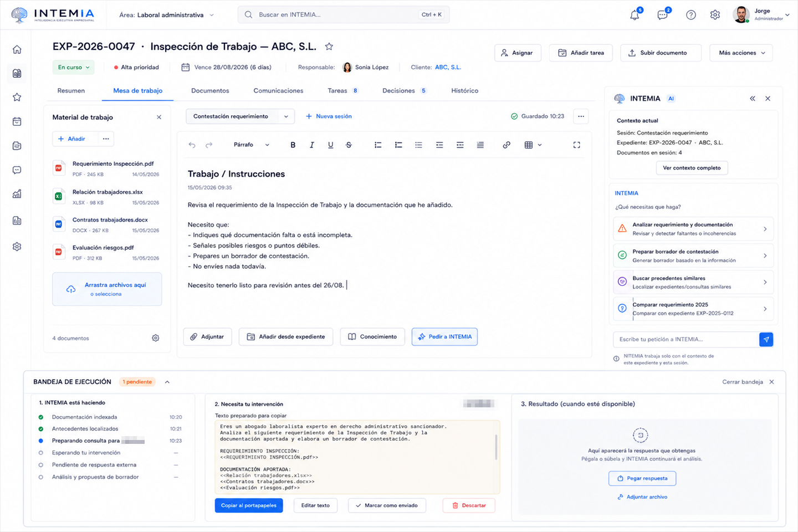Focus the Escribe tu petición a INTEMIA field
The image size is (798, 532).
click(686, 340)
